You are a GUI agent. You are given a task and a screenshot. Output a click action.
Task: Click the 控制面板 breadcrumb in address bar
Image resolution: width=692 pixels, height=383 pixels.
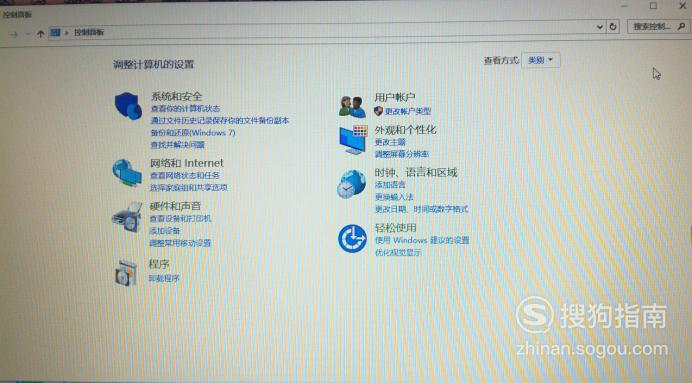89,32
